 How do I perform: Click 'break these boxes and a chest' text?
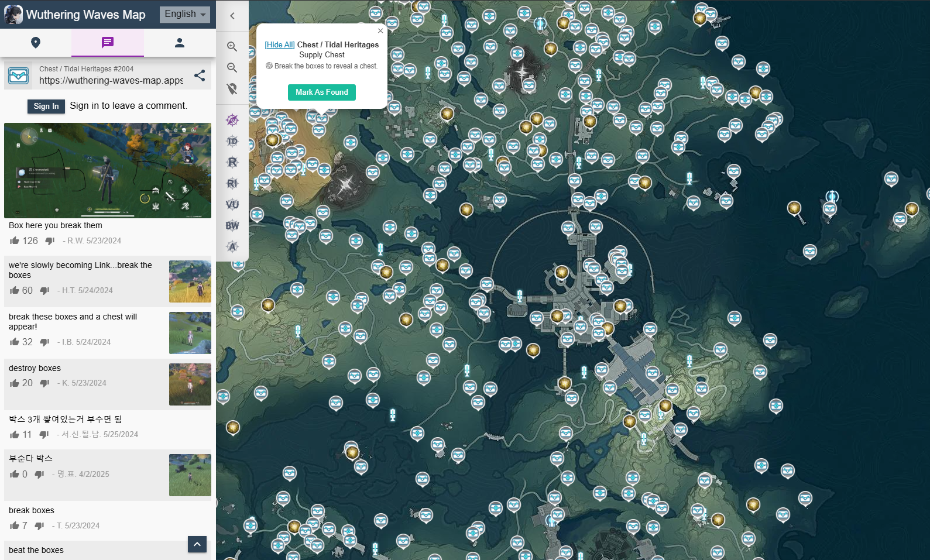tap(73, 321)
